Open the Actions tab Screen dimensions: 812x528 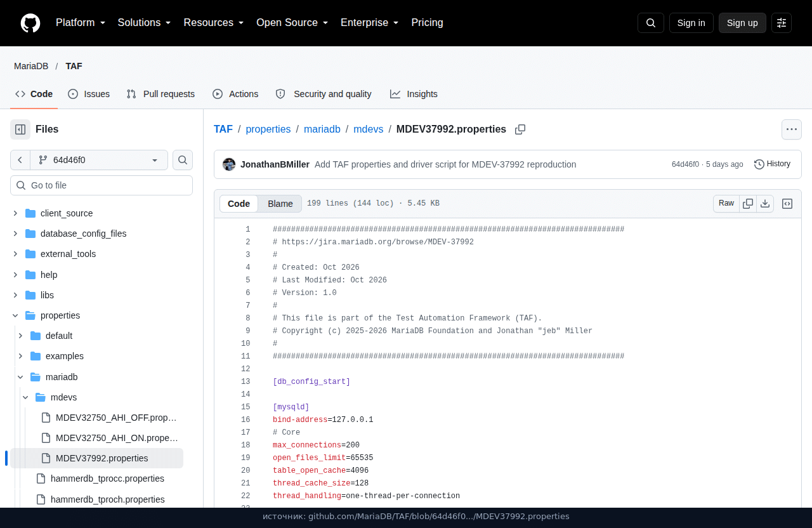coord(235,94)
